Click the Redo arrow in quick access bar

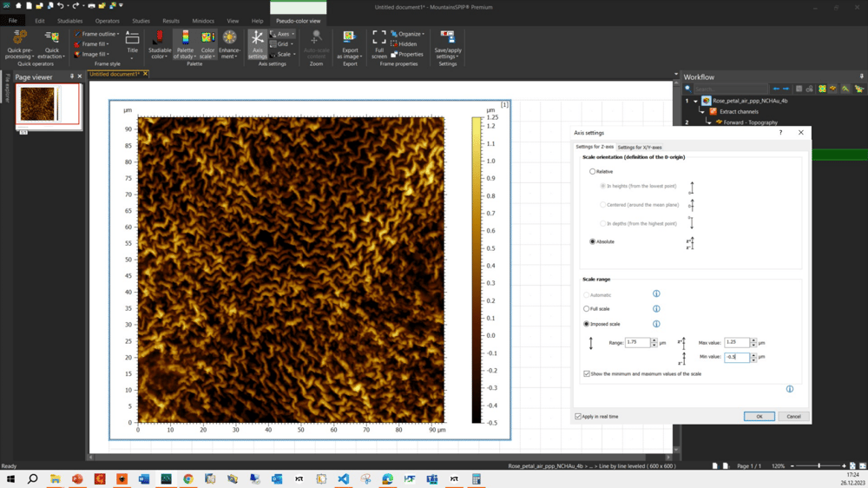[76, 5]
